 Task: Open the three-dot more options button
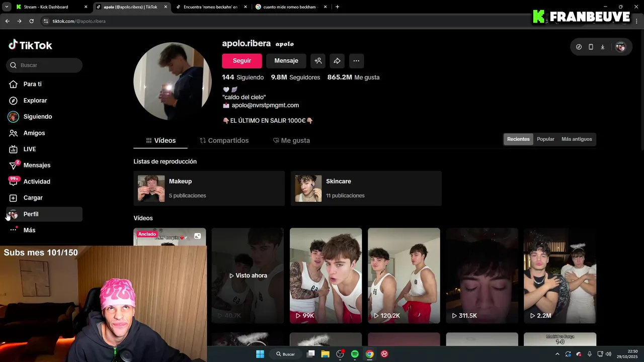356,61
